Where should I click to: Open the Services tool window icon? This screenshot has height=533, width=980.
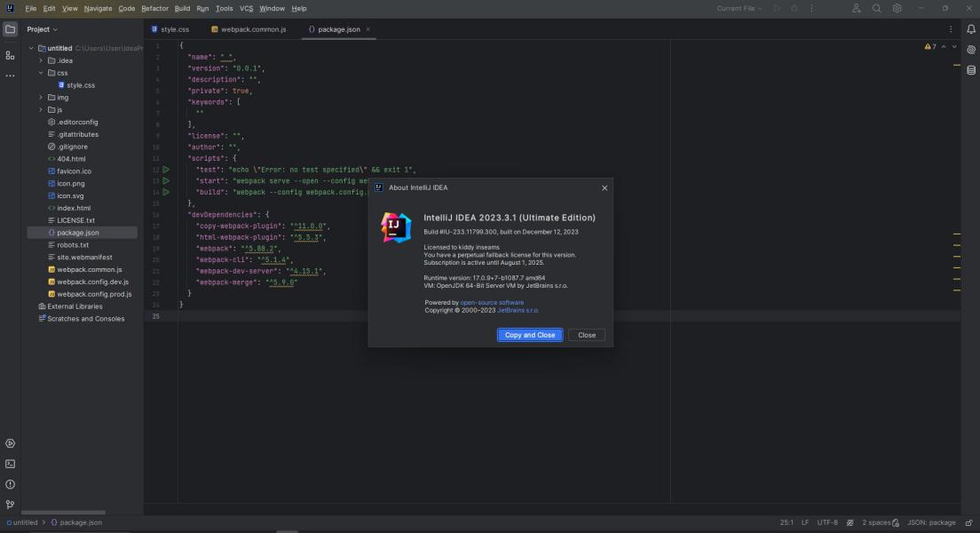click(10, 443)
